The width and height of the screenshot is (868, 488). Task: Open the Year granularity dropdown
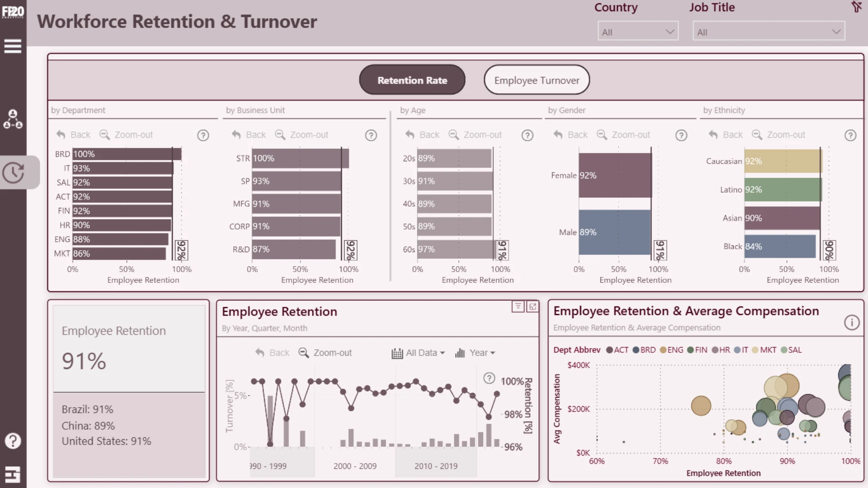pos(475,353)
